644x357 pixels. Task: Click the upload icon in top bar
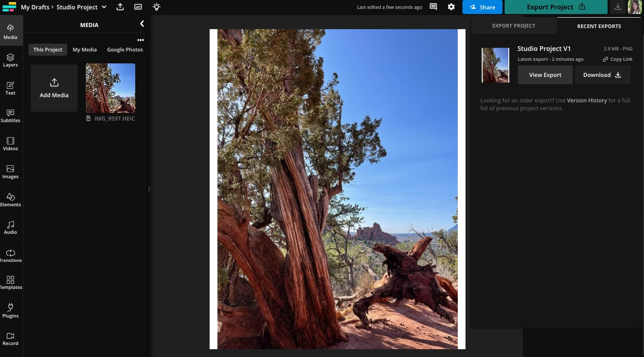tap(120, 7)
